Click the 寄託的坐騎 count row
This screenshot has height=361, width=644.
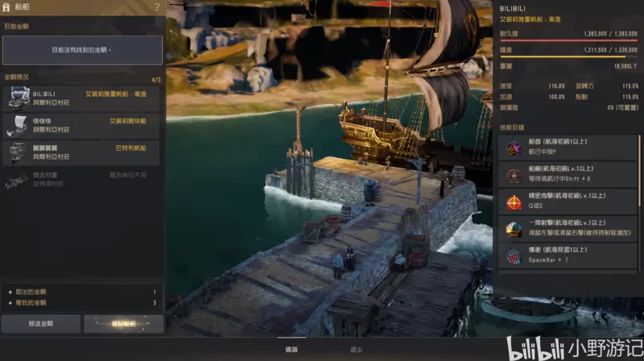(x=82, y=303)
